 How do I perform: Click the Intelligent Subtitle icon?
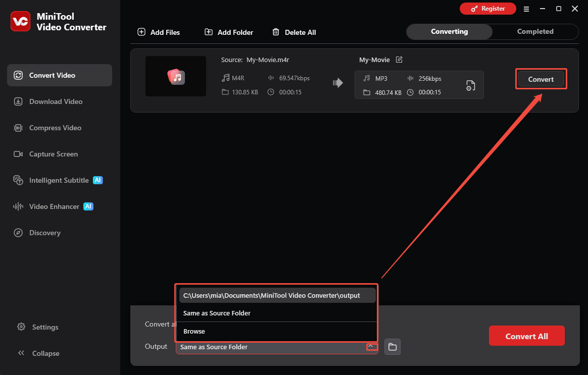pyautogui.click(x=18, y=180)
